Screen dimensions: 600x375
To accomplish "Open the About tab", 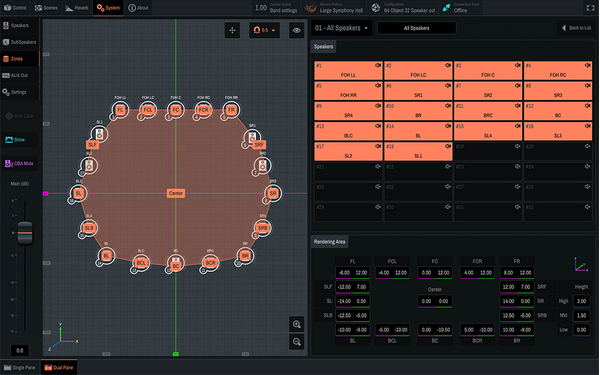I will point(138,8).
